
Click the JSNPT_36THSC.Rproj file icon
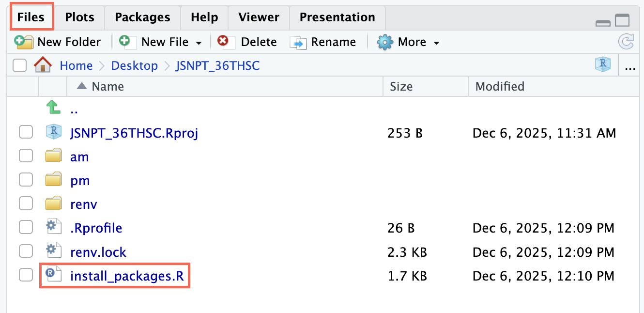[53, 132]
